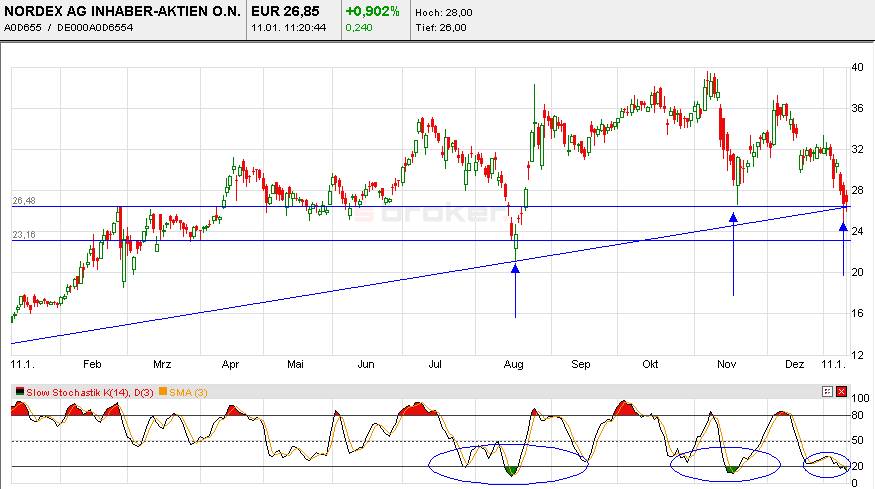Click the Aug label on the time axis
The width and height of the screenshot is (875, 489).
click(513, 364)
